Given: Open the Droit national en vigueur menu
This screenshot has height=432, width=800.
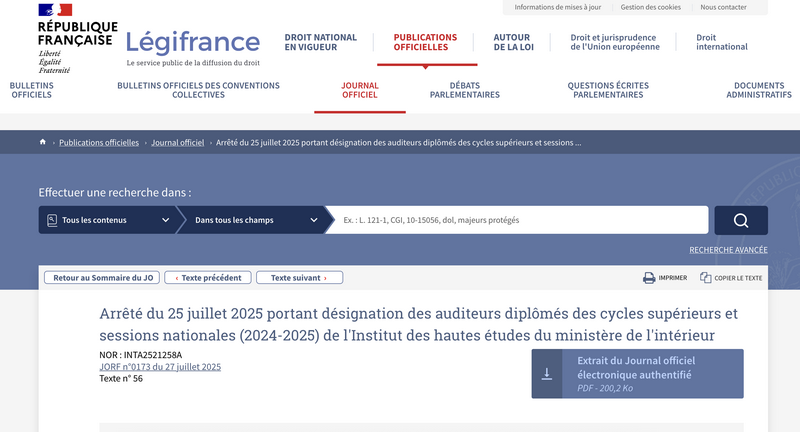Looking at the screenshot, I should point(321,42).
